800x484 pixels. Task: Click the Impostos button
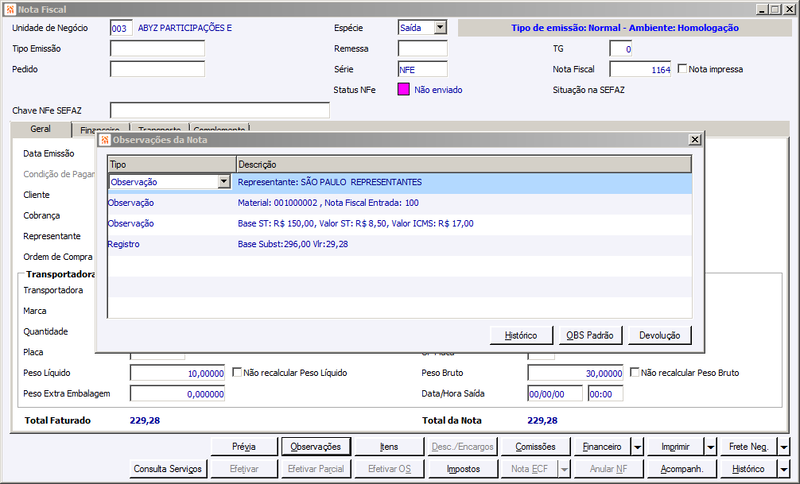pyautogui.click(x=463, y=469)
